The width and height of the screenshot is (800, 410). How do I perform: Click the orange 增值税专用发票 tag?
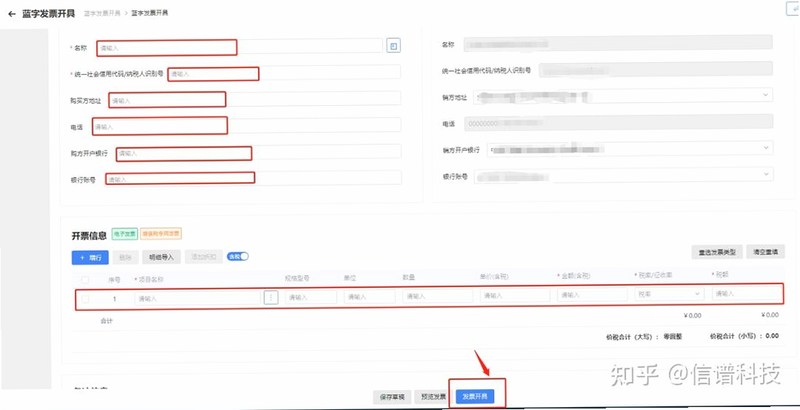tap(161, 234)
